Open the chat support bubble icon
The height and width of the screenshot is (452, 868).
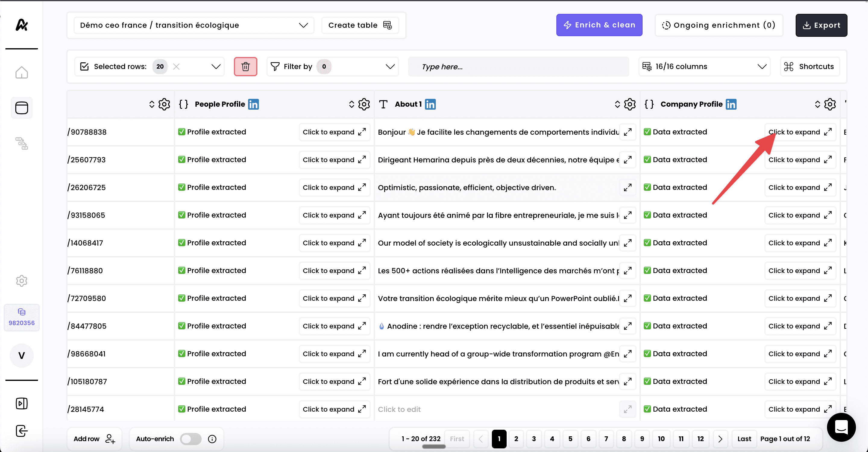[841, 427]
